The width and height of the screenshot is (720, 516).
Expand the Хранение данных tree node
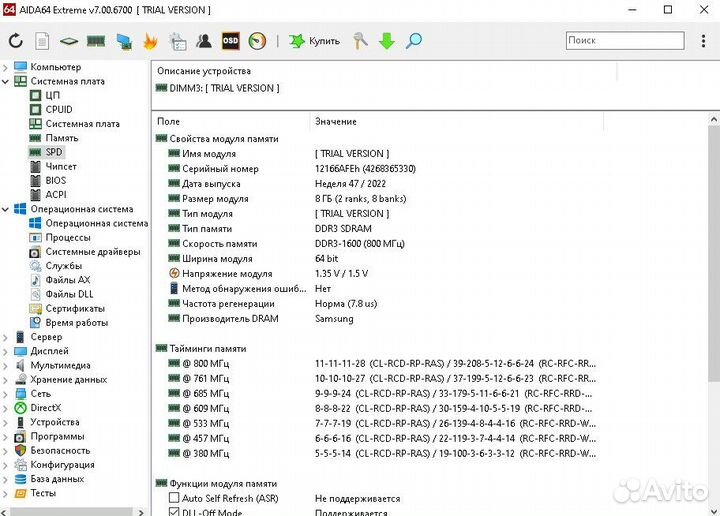(6, 380)
